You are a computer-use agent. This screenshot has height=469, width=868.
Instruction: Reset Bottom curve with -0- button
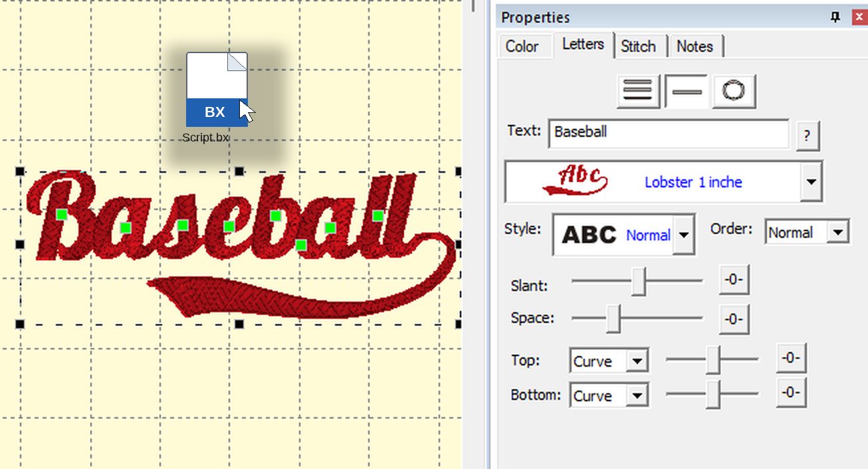791,393
